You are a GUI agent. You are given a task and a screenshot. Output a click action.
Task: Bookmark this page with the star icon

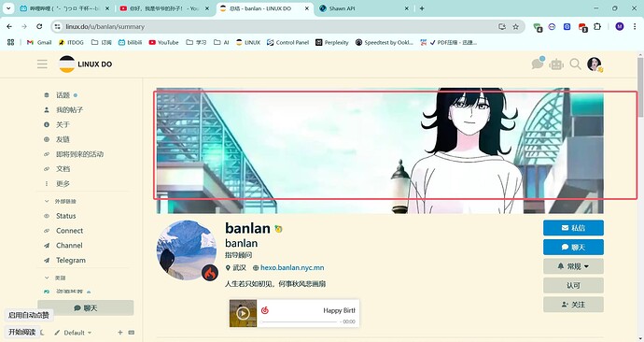coord(515,27)
